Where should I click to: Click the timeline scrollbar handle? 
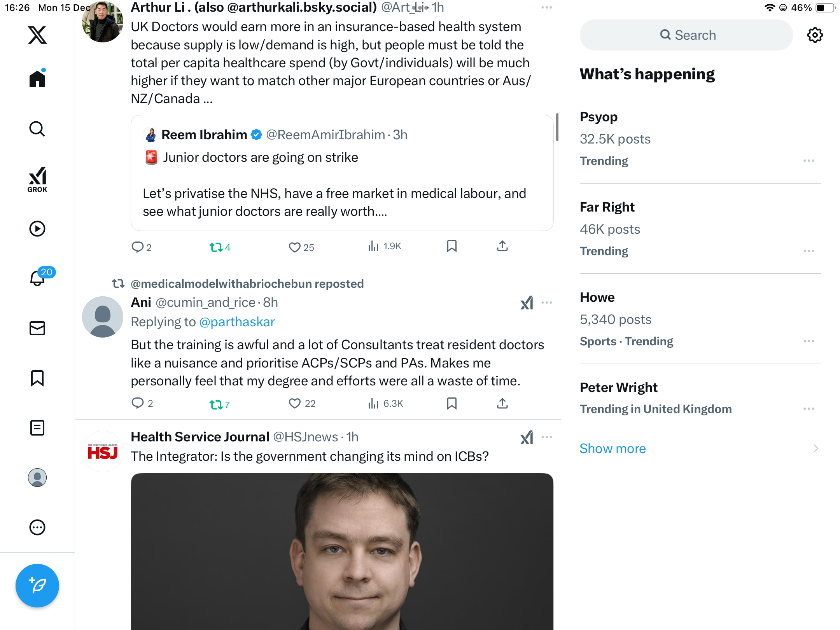pyautogui.click(x=557, y=127)
